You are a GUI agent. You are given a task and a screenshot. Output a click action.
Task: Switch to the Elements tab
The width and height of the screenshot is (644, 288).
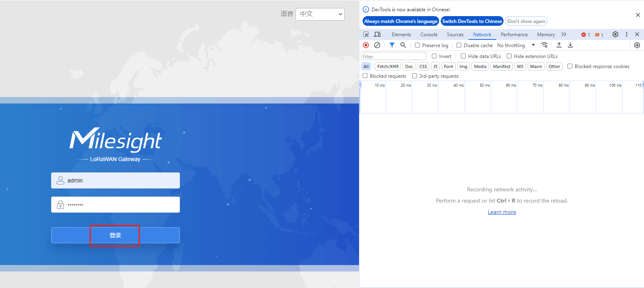click(x=401, y=35)
